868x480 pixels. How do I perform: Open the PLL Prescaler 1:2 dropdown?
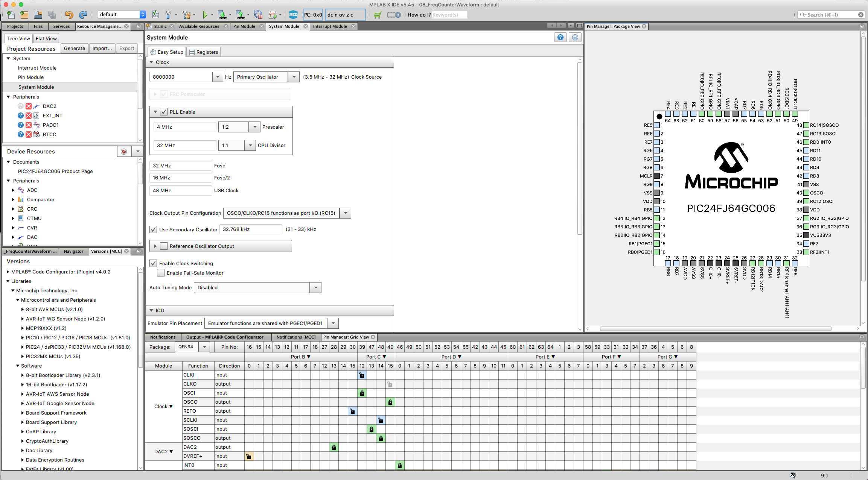click(255, 127)
